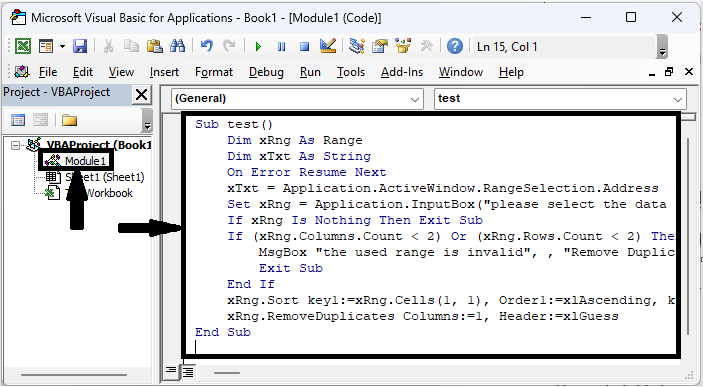The image size is (703, 387).
Task: Open the Object Browser icon
Action: 403,46
